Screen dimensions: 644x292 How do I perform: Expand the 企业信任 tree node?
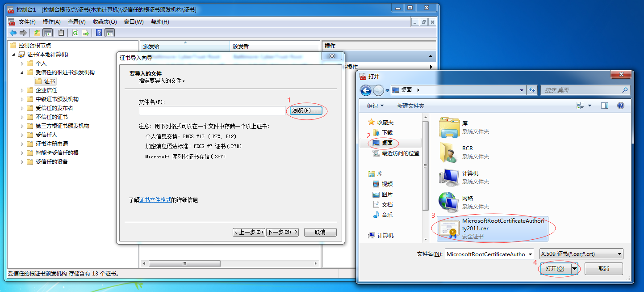coord(22,90)
